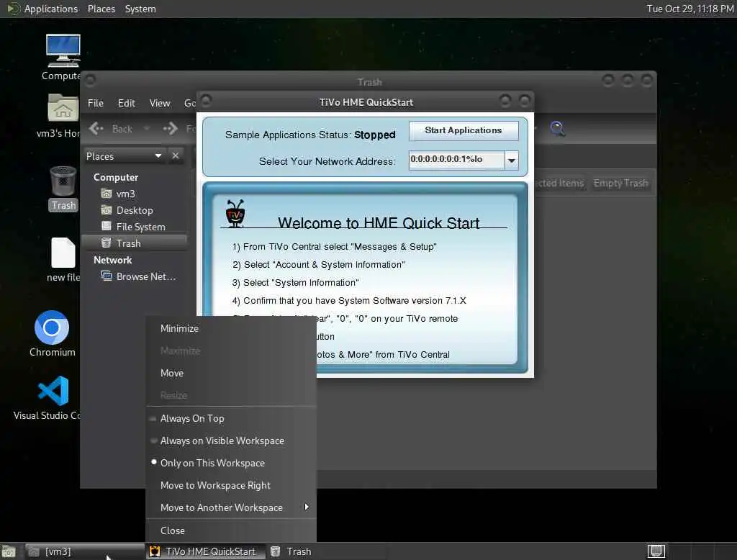Select Browse Network in Places sidebar
This screenshot has height=560, width=737.
click(x=135, y=276)
